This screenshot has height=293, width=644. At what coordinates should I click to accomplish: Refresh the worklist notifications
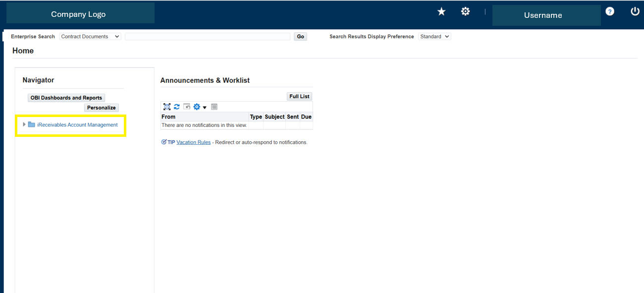tap(176, 107)
